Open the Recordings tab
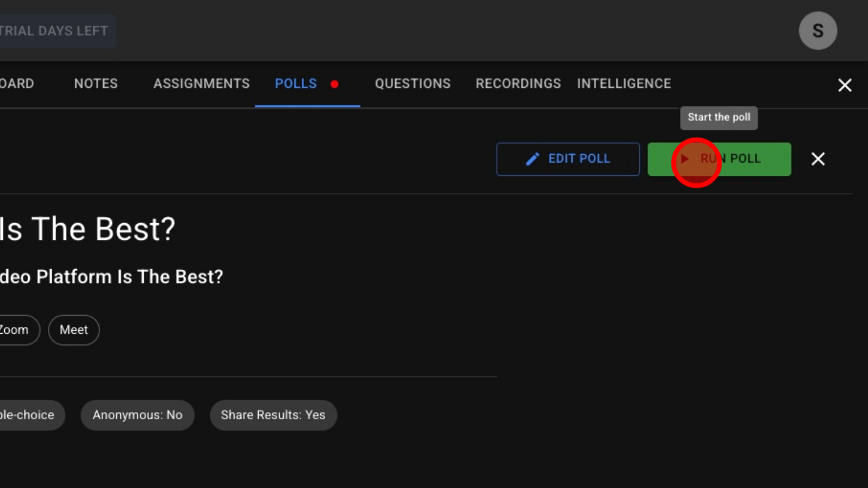This screenshot has height=488, width=868. click(518, 84)
